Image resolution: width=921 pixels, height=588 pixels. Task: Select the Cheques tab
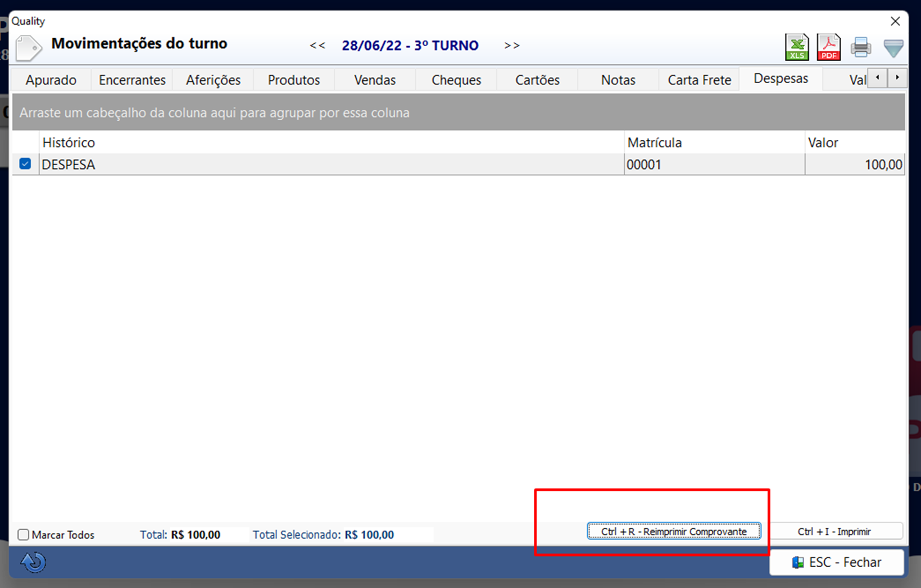tap(456, 80)
